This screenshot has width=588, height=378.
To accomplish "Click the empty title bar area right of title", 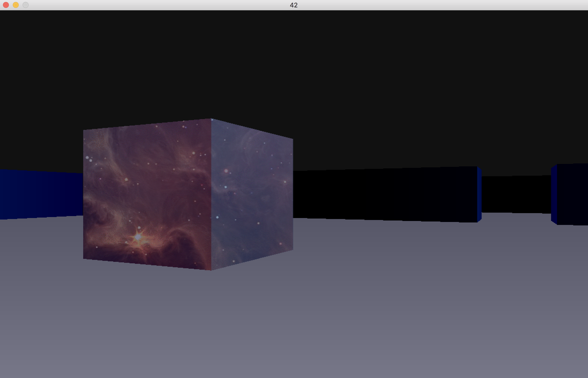I will (418, 5).
